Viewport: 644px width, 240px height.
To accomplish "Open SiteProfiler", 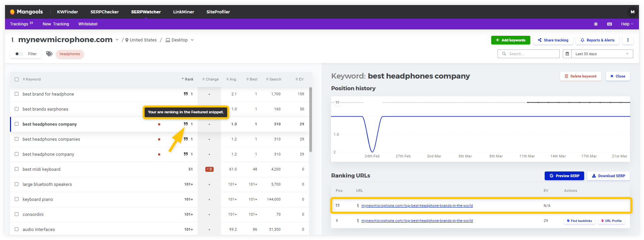I will coord(218,12).
